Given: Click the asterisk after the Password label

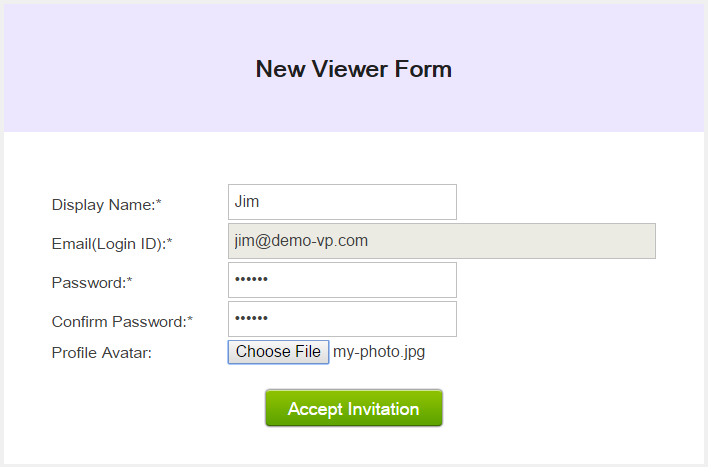Looking at the screenshot, I should 130,282.
